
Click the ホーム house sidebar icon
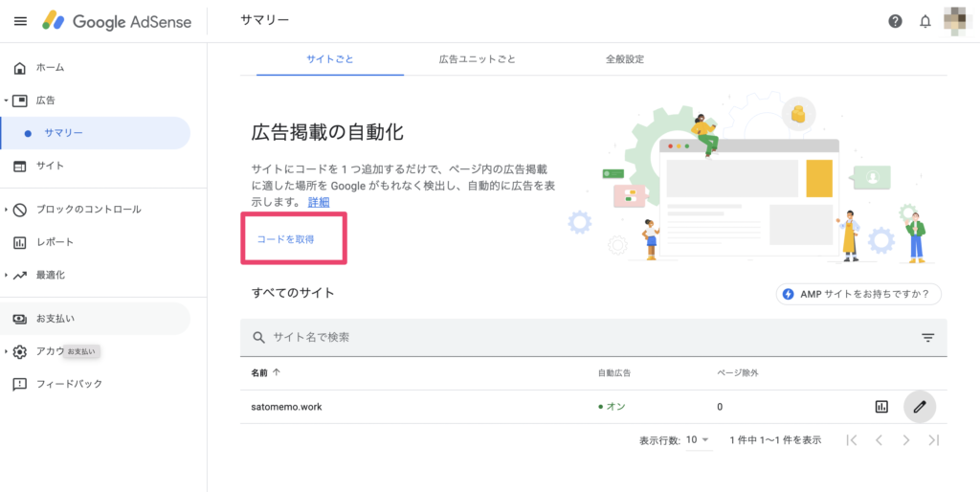(x=20, y=68)
